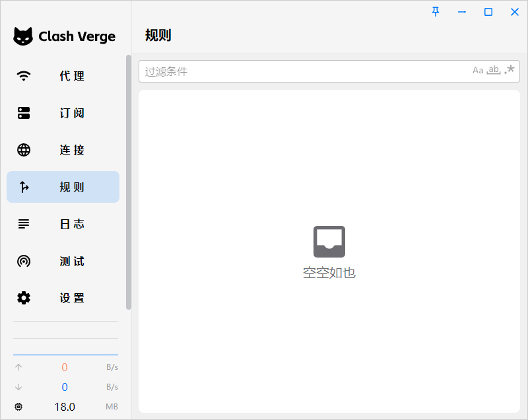
Task: Open the 日志 (Logs) icon
Action: [x=24, y=224]
